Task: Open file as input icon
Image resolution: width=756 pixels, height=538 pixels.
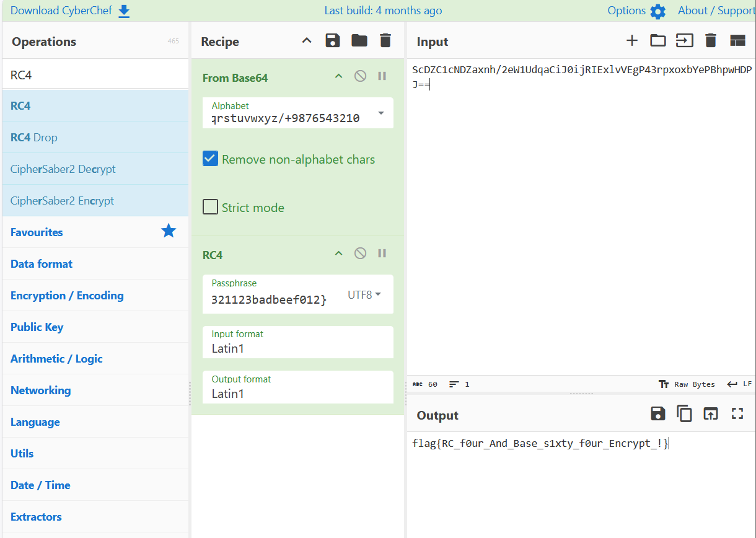Action: click(x=684, y=41)
